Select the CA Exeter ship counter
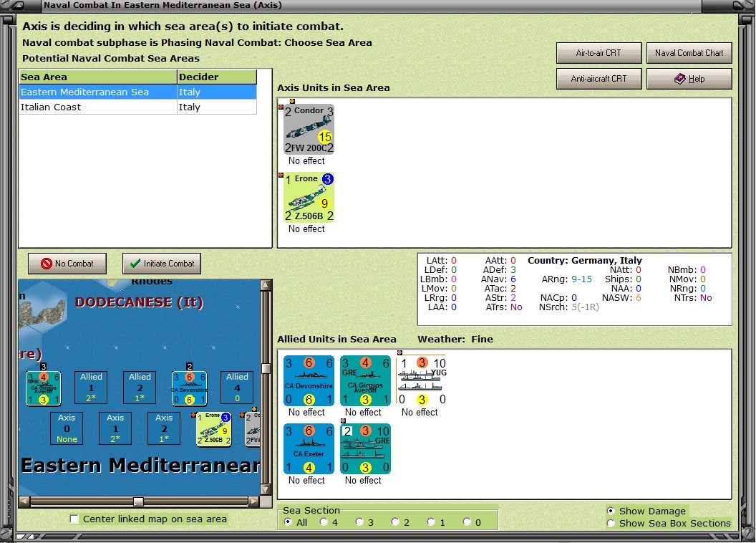This screenshot has width=756, height=543. 309,448
